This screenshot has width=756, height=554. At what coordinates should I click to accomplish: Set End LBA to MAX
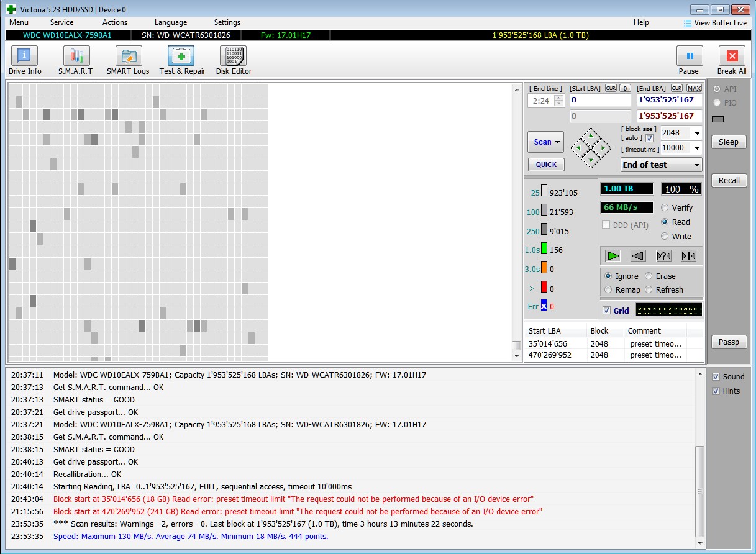tap(694, 88)
